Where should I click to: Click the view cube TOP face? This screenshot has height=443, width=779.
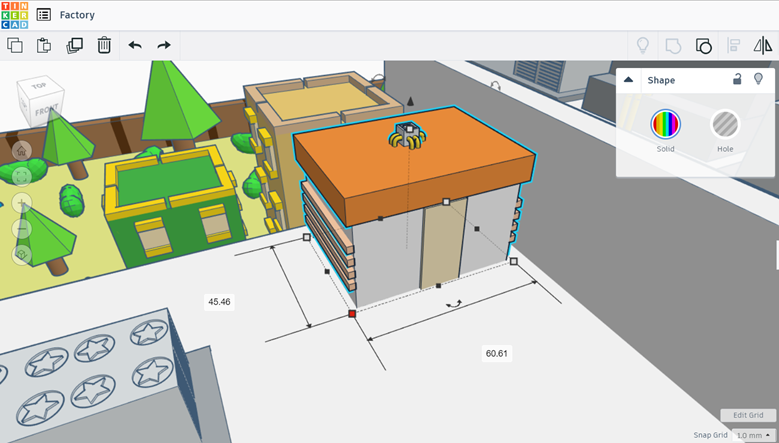point(39,86)
